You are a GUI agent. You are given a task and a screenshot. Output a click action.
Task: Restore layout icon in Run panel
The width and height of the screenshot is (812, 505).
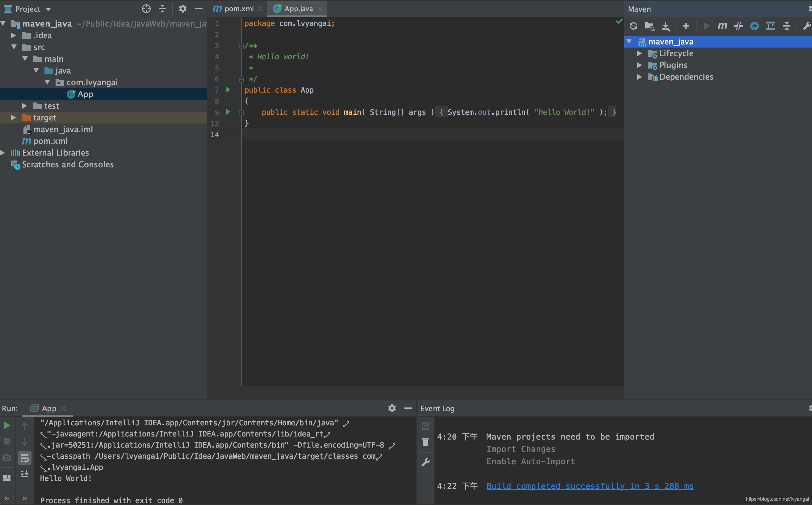point(7,478)
